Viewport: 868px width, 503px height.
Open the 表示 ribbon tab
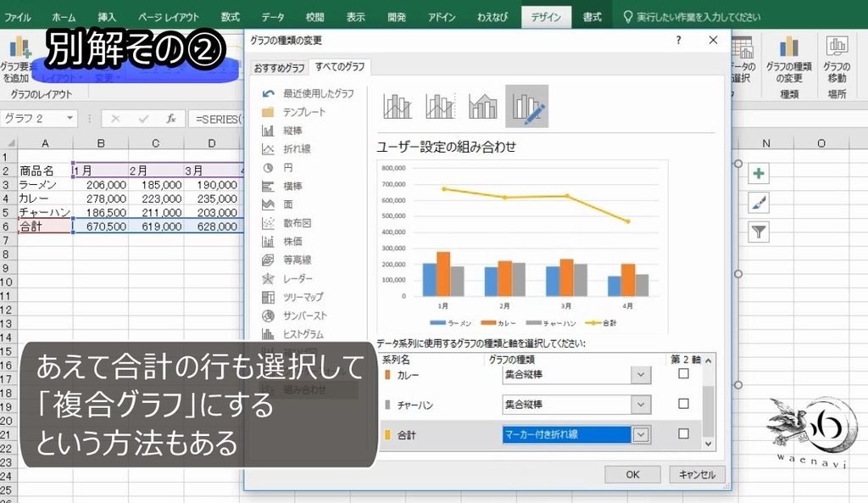coord(355,17)
